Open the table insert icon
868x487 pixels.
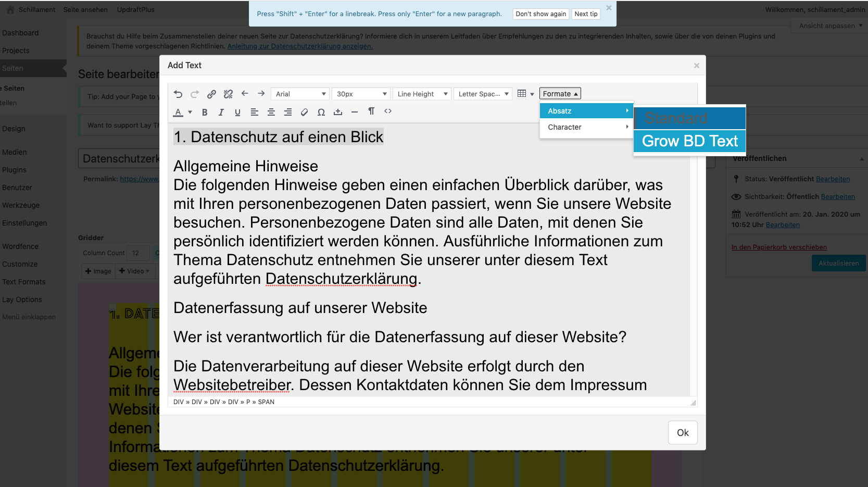(x=523, y=93)
